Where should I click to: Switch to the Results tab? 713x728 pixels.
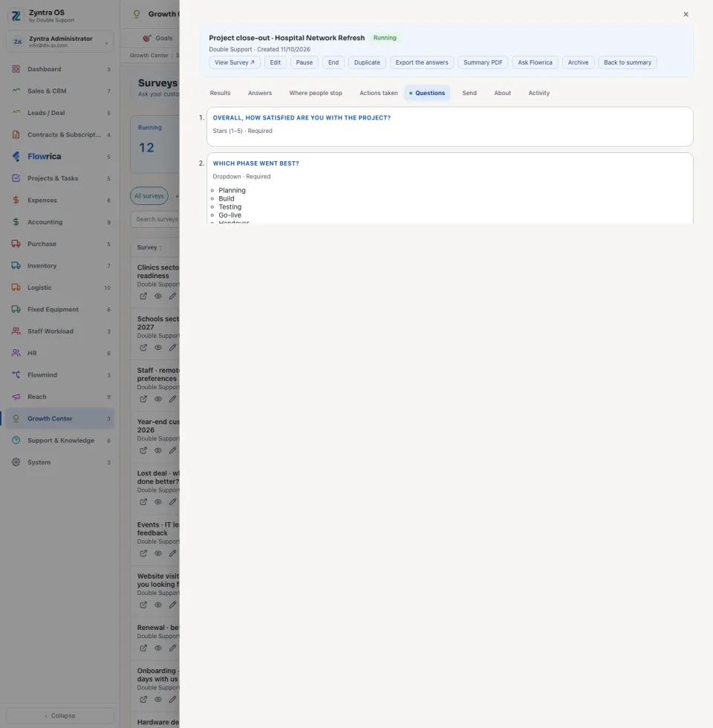(x=220, y=93)
